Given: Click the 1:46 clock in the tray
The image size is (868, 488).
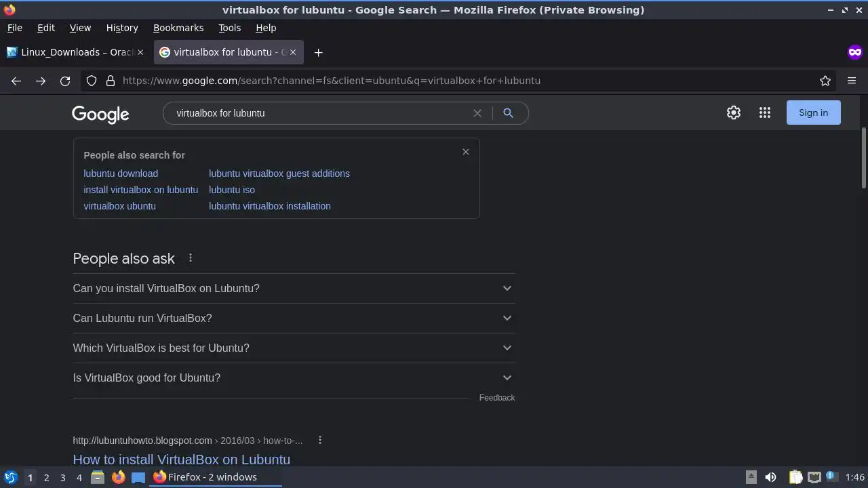Looking at the screenshot, I should 855,477.
